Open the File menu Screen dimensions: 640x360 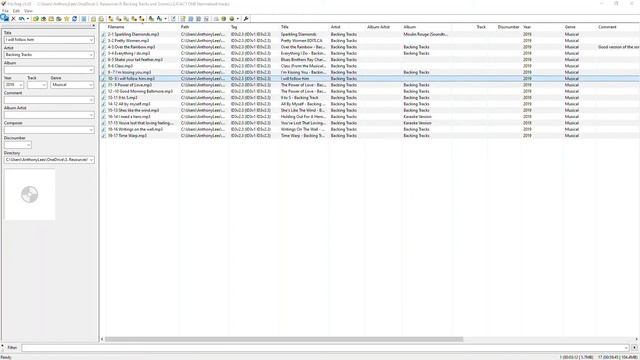click(5, 11)
